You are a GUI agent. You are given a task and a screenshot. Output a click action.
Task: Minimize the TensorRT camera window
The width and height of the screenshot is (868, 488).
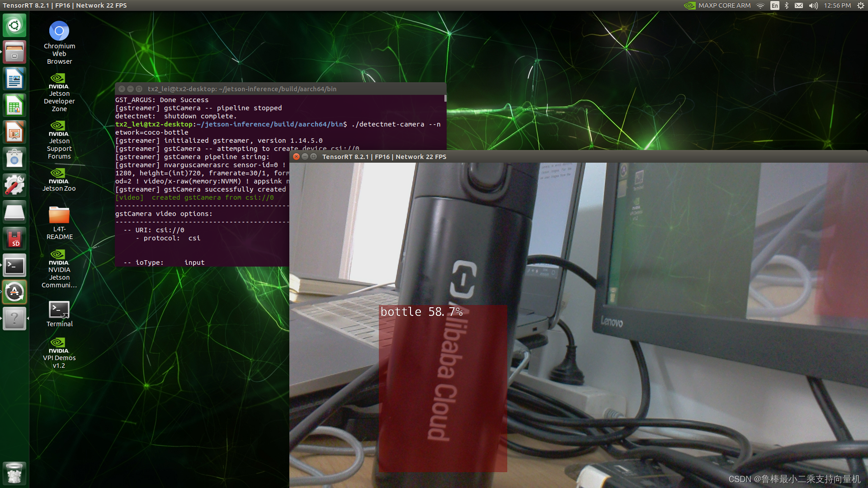point(305,157)
